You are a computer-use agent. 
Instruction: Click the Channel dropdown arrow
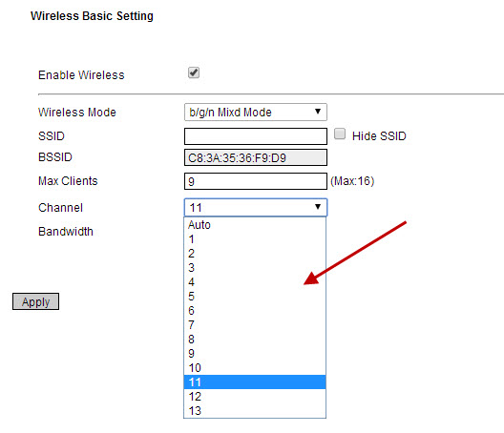tap(318, 207)
